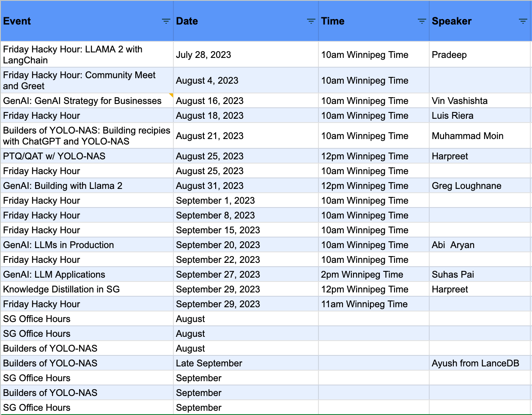Click the 'September 8, 2023' date cell
Image resolution: width=532 pixels, height=415 pixels.
(246, 215)
